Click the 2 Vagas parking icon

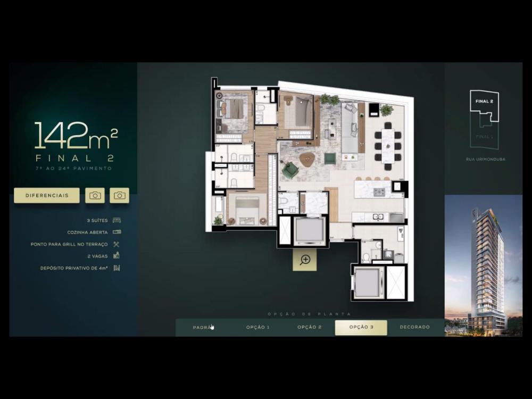117,256
